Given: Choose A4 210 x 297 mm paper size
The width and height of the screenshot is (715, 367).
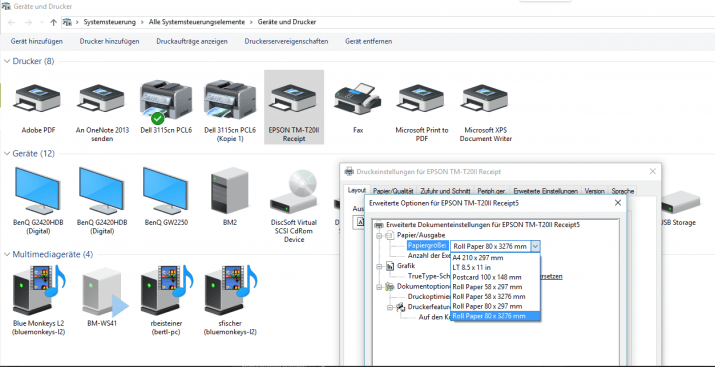Looking at the screenshot, I should (x=495, y=258).
